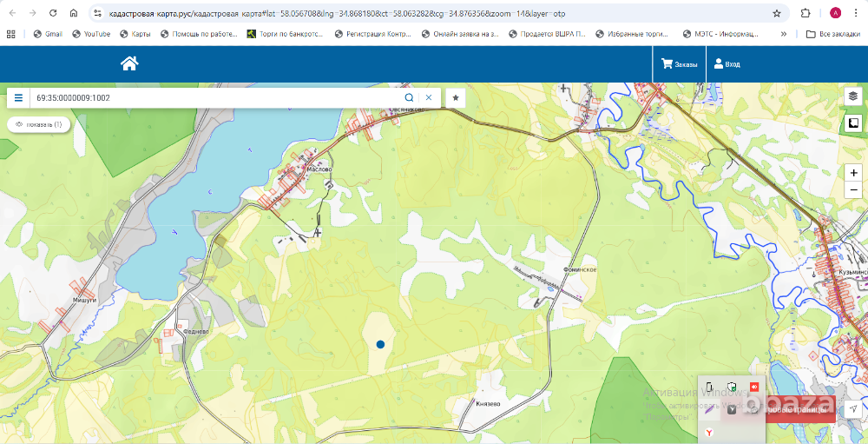Image resolution: width=868 pixels, height=444 pixels.
Task: Open the Все закладки bookmarks folder
Action: click(827, 34)
